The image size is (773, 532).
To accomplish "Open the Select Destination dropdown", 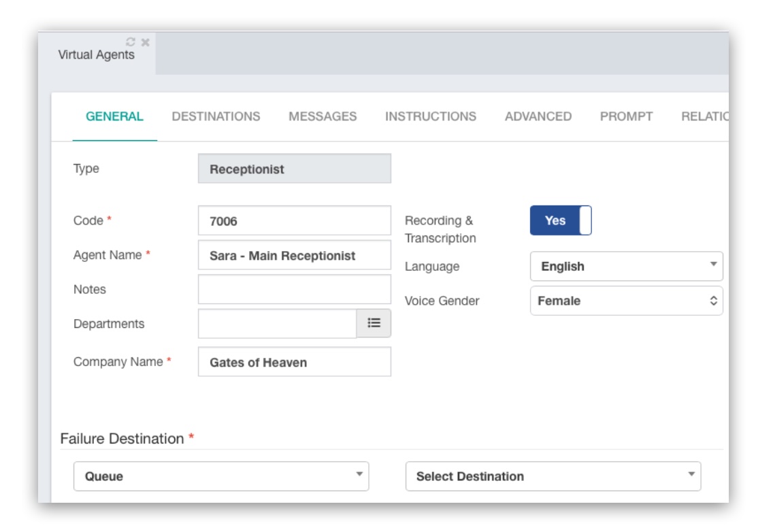I will coord(553,476).
